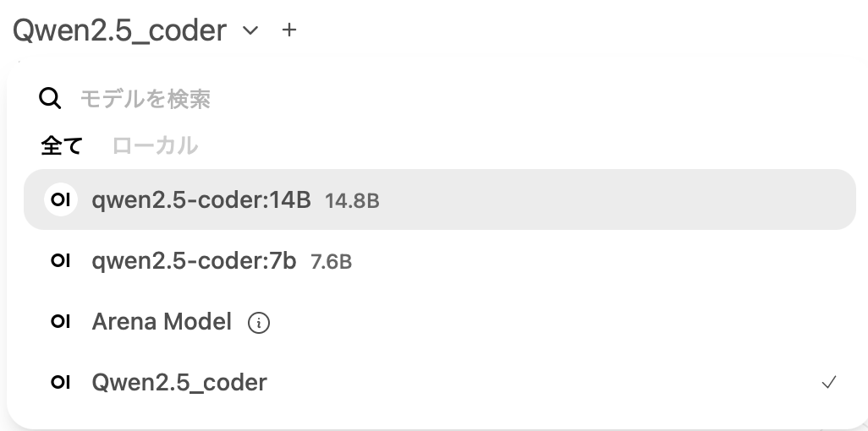Click the checkmark on the Qwen2.5_coder row
The height and width of the screenshot is (431, 868).
[829, 383]
